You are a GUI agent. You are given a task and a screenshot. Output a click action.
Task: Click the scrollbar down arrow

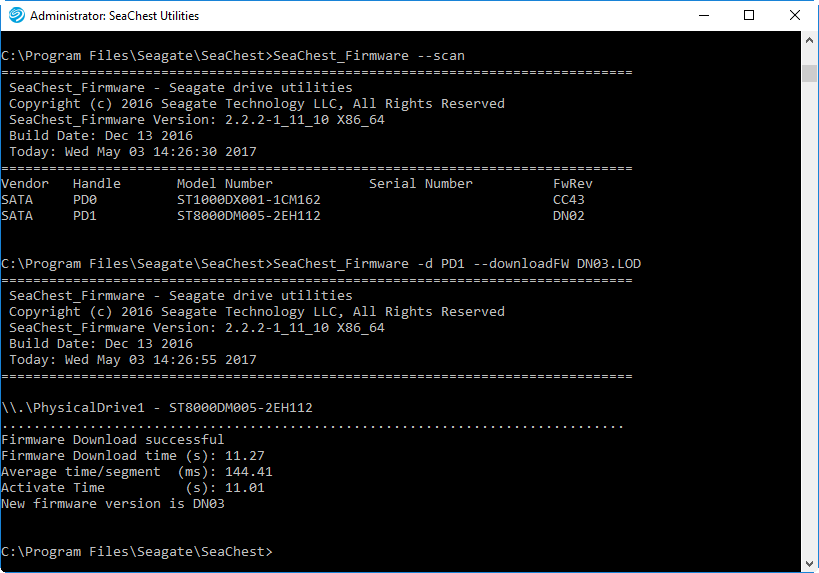810,564
